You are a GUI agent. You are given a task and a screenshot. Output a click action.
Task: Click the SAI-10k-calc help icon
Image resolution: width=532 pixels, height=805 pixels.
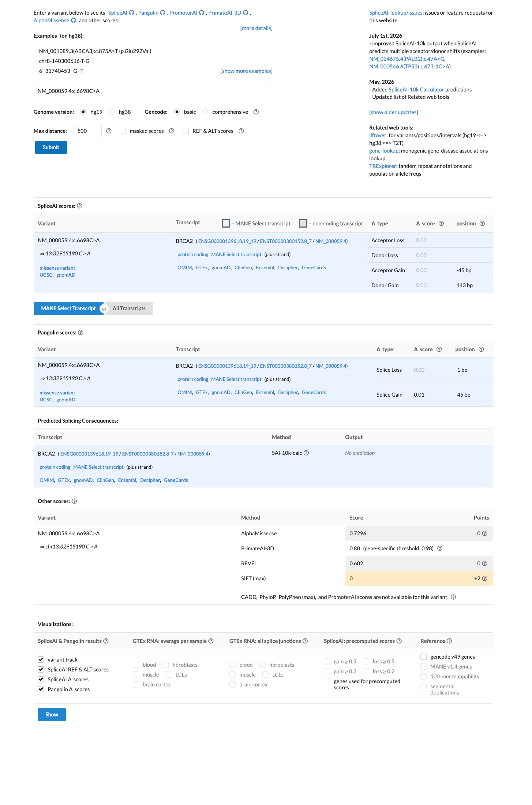point(306,453)
